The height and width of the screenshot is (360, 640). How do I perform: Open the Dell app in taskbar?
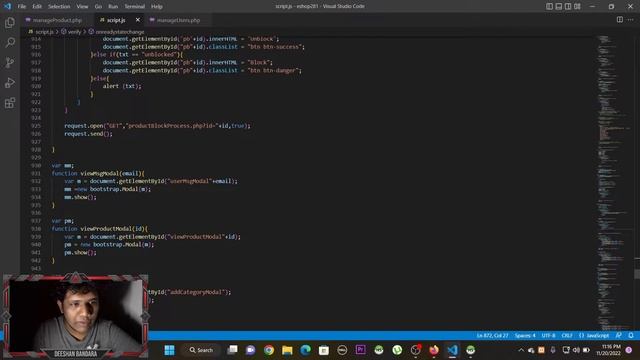click(342, 350)
